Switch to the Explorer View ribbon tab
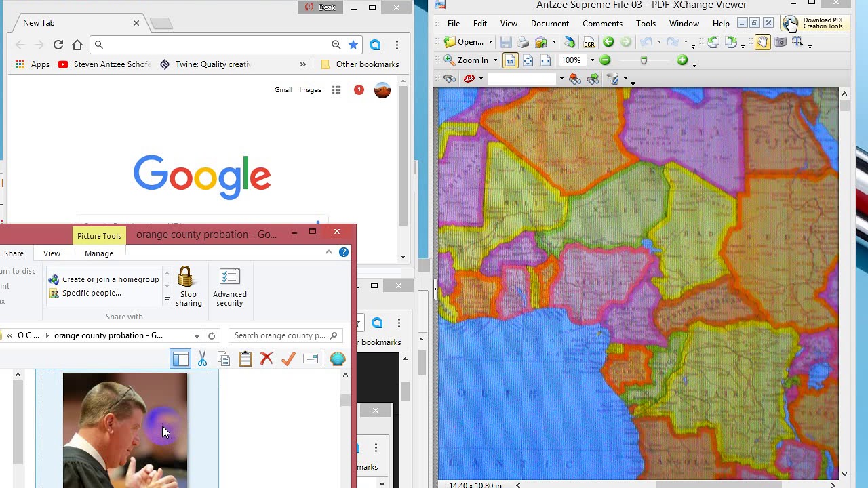The image size is (868, 488). pos(52,253)
